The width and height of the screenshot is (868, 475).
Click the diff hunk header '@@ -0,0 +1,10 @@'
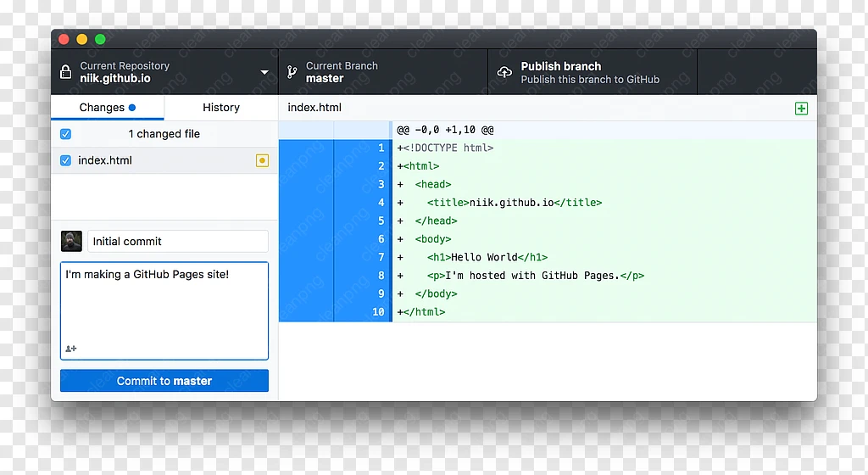tap(445, 130)
